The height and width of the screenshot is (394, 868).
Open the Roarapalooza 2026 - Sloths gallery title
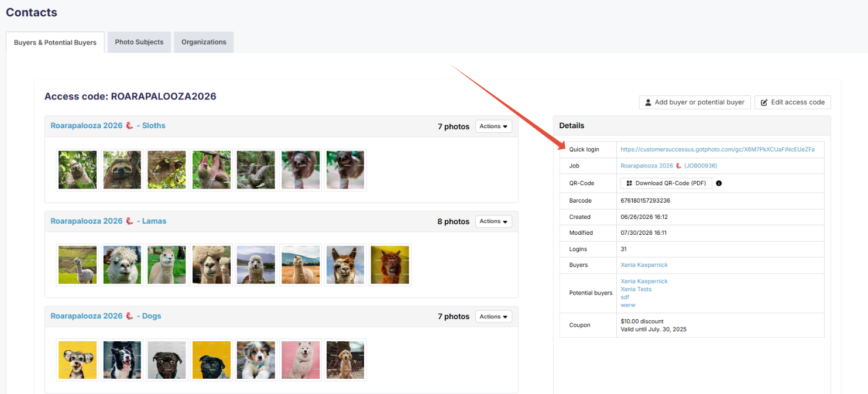tap(108, 126)
